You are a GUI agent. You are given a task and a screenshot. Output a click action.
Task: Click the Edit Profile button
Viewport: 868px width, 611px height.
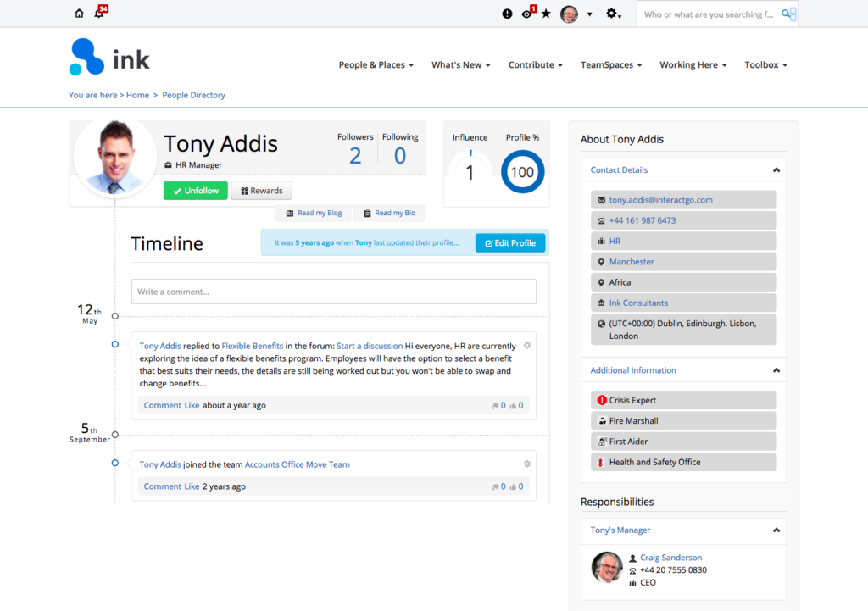coord(509,242)
